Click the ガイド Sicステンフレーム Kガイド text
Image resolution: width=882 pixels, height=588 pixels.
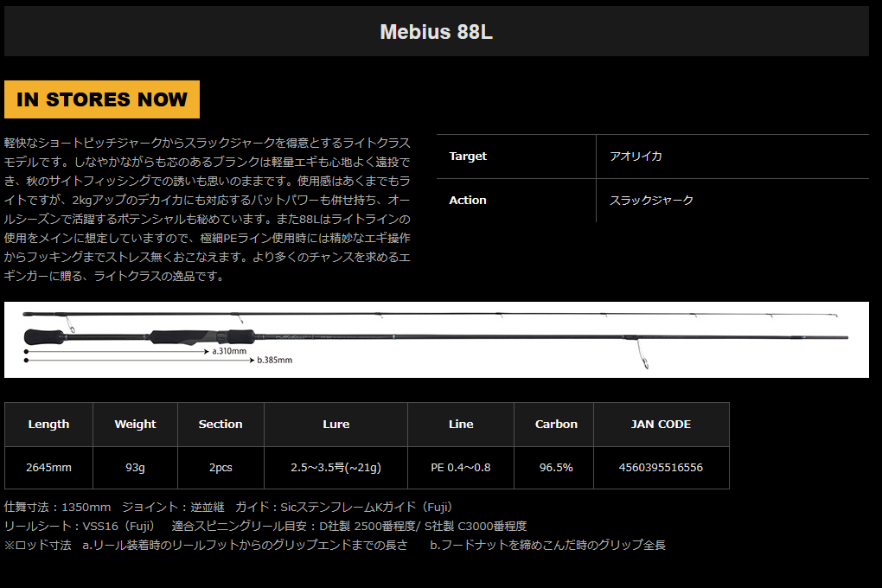(x=344, y=507)
